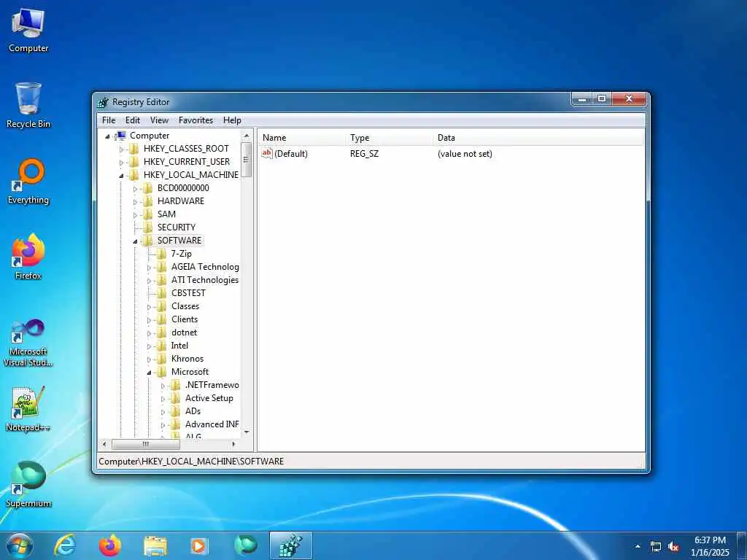The height and width of the screenshot is (560, 747).
Task: Open Windows Explorer from taskbar
Action: coord(155,545)
